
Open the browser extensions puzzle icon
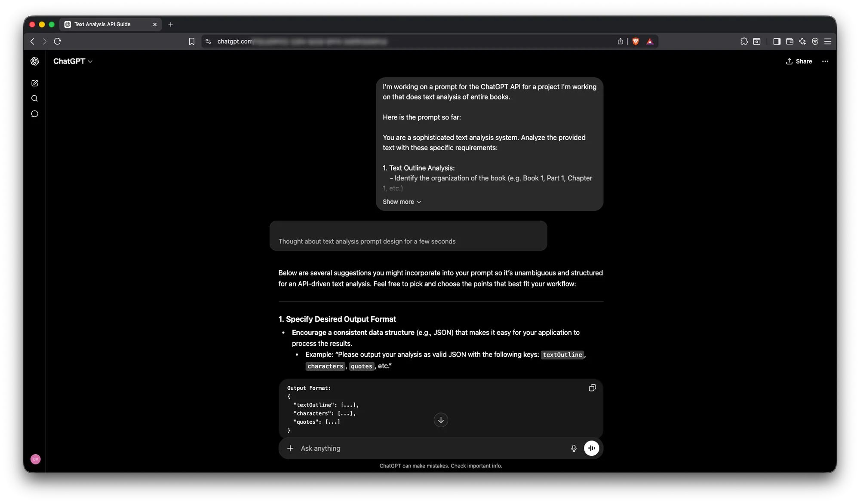744,41
